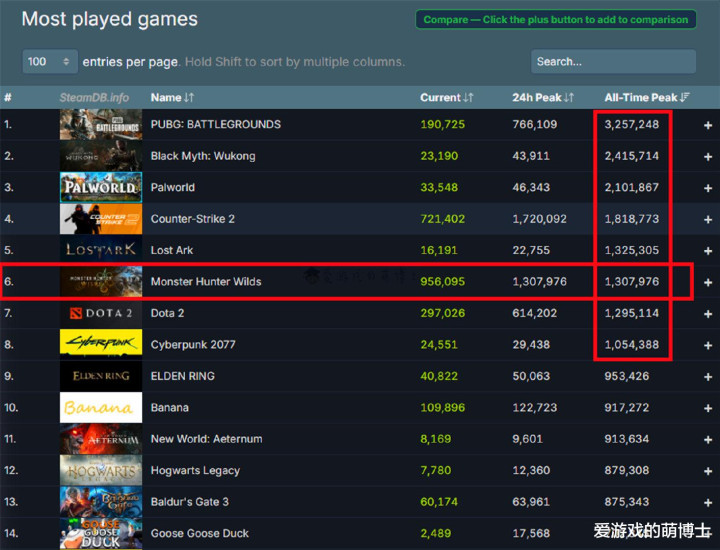Select all-time peak value 2,415,714

point(631,156)
